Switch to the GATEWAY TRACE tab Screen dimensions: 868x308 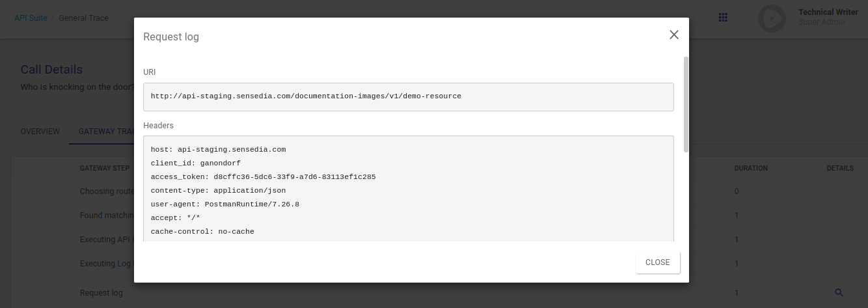tap(106, 132)
